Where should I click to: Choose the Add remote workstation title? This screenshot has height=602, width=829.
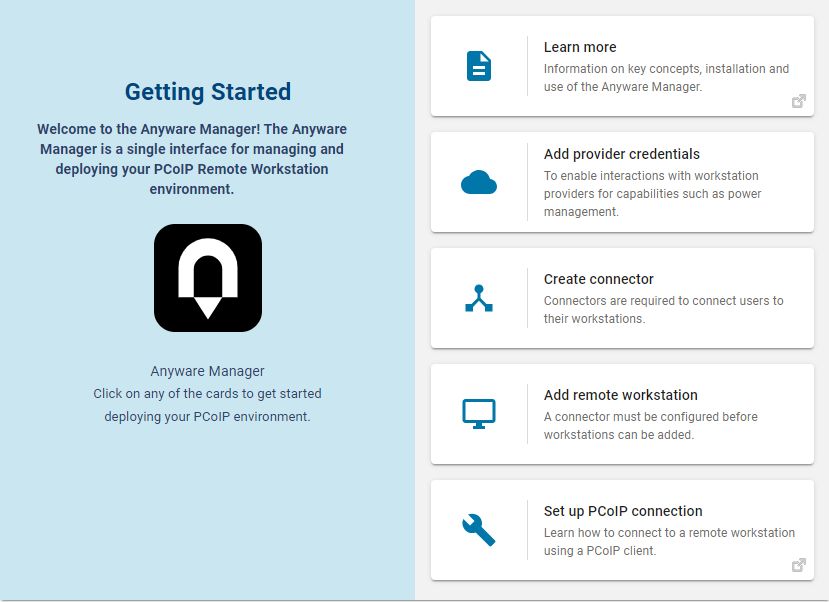tap(621, 395)
